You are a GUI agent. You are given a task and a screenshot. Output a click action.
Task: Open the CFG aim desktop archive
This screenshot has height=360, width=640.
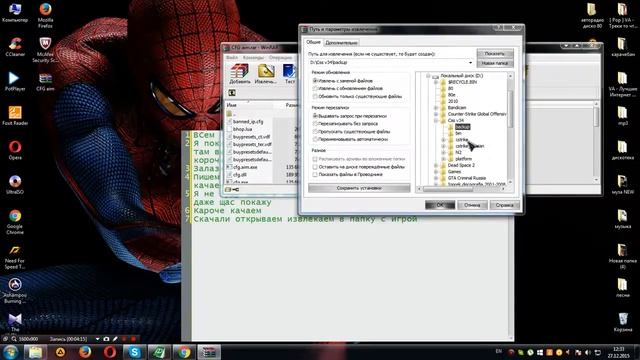[x=45, y=81]
